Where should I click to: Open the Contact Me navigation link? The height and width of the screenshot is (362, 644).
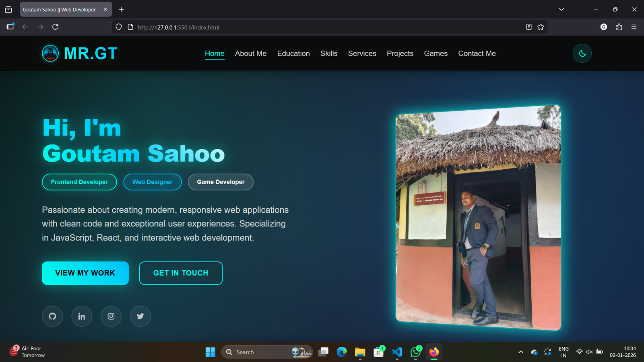click(x=477, y=53)
